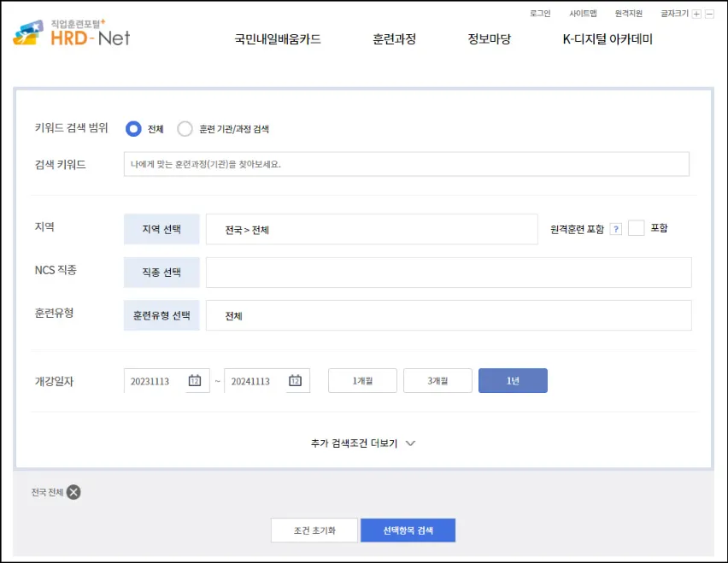This screenshot has height=563, width=728.
Task: Enable the 원격훈련 포함 checkbox
Action: (636, 228)
